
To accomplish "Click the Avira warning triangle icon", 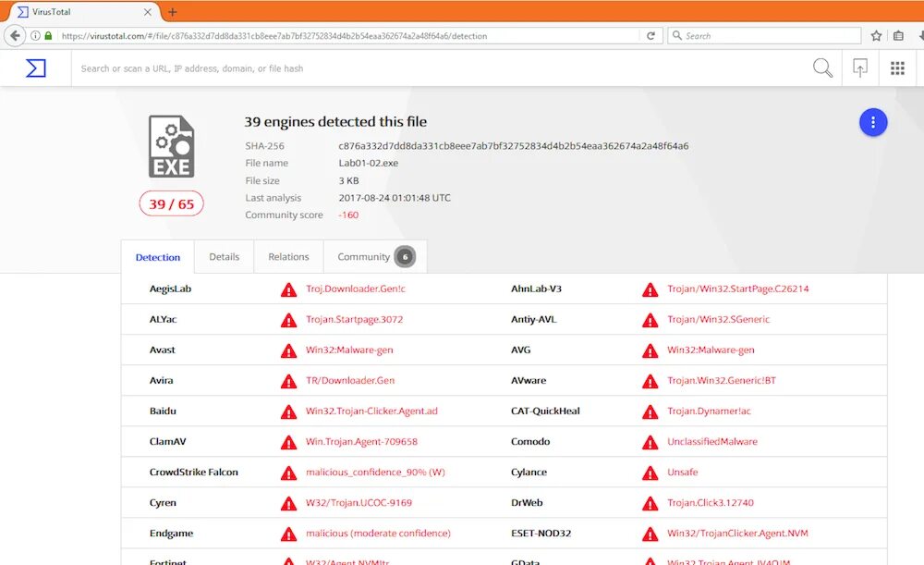I will pos(288,382).
